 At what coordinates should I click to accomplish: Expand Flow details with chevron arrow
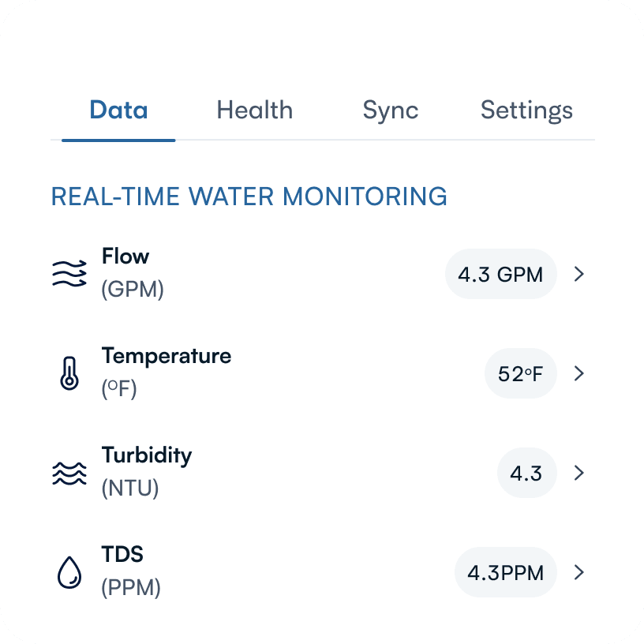click(x=579, y=274)
